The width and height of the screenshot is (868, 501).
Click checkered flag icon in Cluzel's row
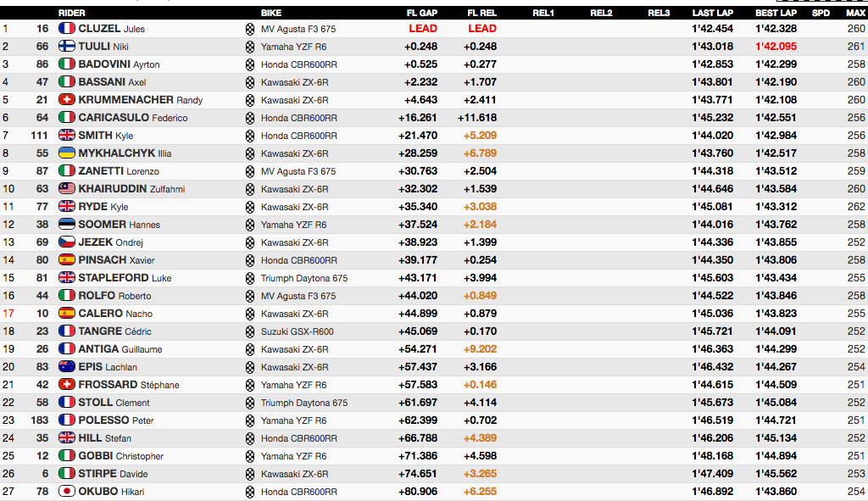[250, 29]
